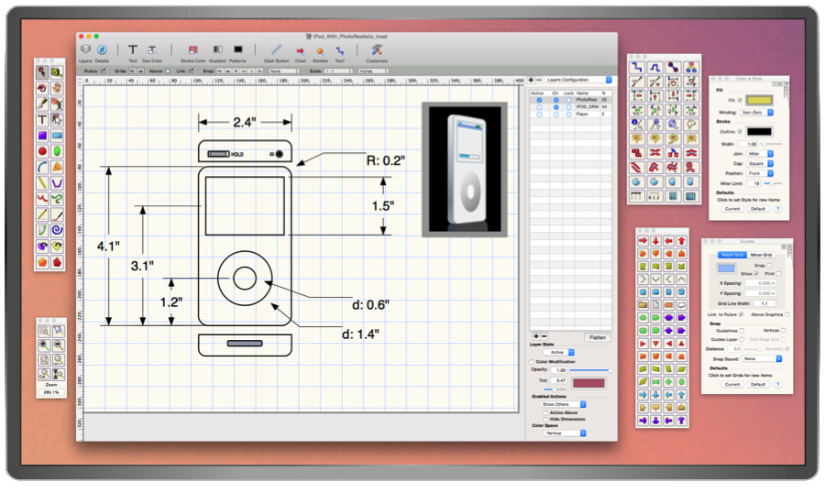This screenshot has height=504, width=825.
Task: Select the red circle tool in palette
Action: point(42,151)
